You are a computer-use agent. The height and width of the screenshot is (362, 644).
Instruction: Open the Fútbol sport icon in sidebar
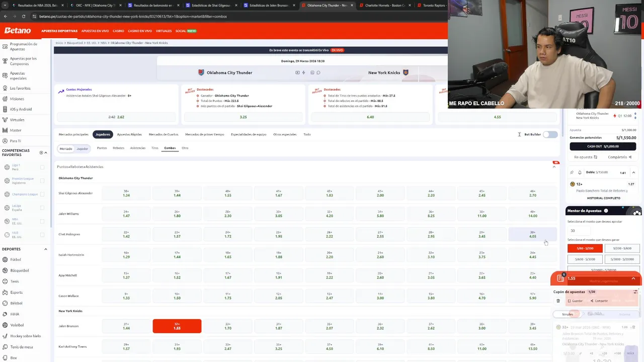tap(5, 259)
